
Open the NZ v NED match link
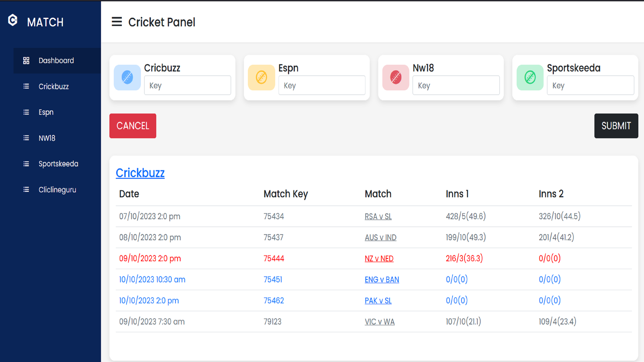(379, 259)
